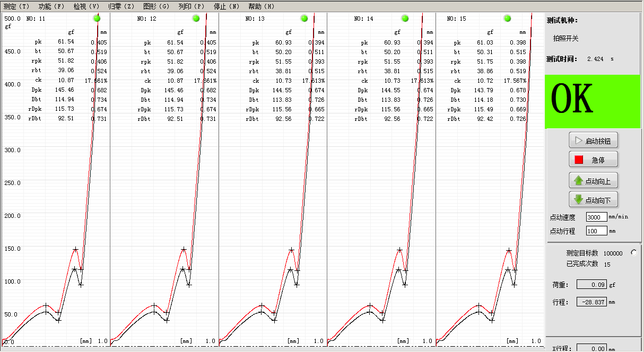Click the green status light for NO: 13
The width and height of the screenshot is (644, 352).
click(x=304, y=19)
